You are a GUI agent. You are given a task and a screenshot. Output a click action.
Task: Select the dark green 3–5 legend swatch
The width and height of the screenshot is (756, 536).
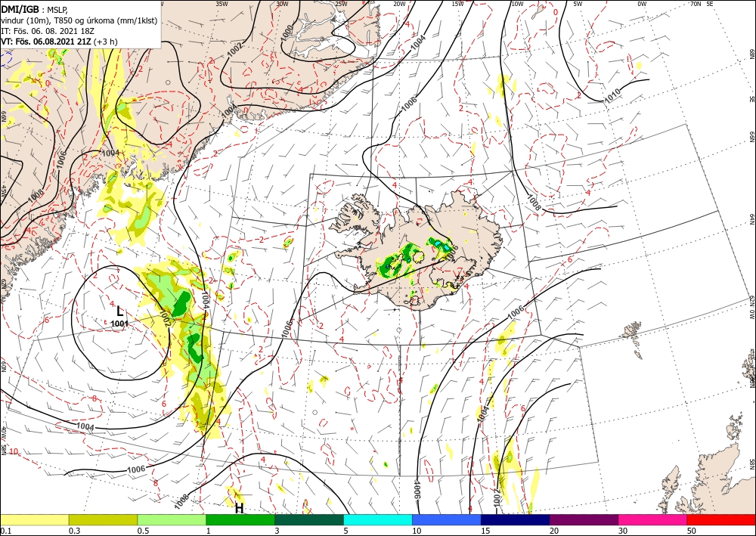309,519
